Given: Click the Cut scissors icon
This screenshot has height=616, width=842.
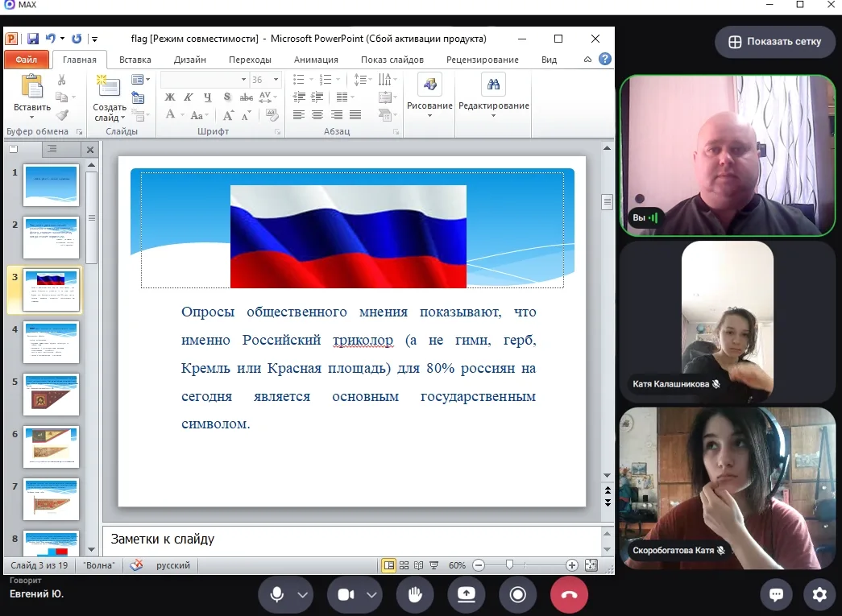Looking at the screenshot, I should pos(62,80).
